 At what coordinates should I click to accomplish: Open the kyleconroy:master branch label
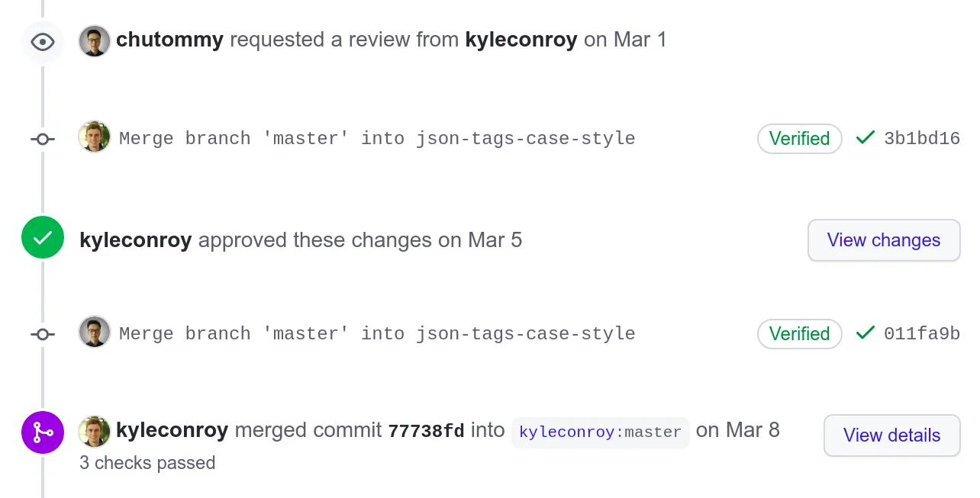600,432
